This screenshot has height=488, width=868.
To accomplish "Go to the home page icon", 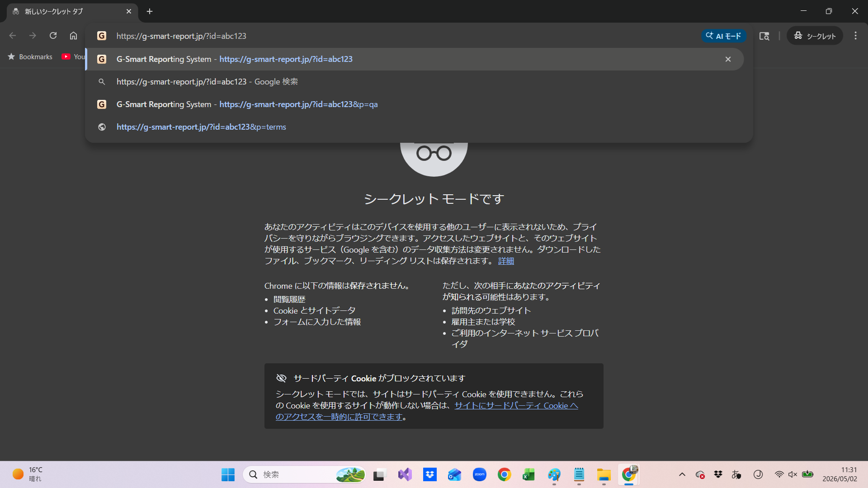I will point(73,36).
